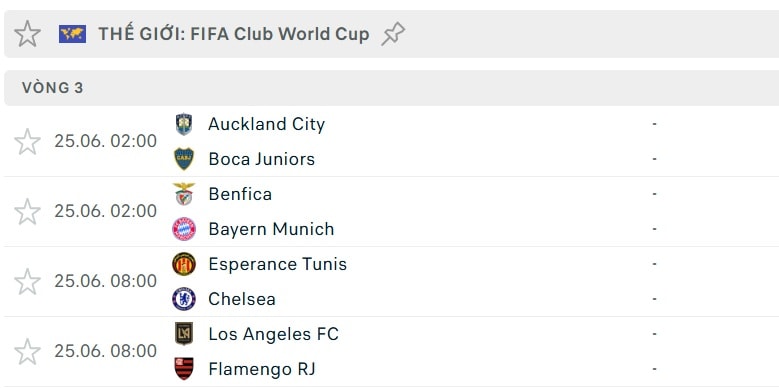
Task: Click the Benfica eagle crest
Action: point(184,194)
